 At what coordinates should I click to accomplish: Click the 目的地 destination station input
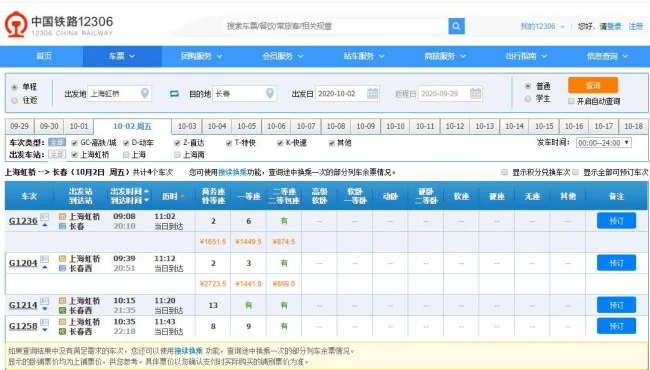[x=244, y=93]
